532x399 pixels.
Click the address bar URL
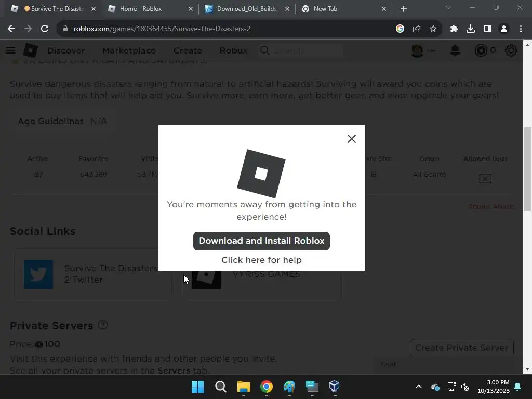(x=162, y=29)
